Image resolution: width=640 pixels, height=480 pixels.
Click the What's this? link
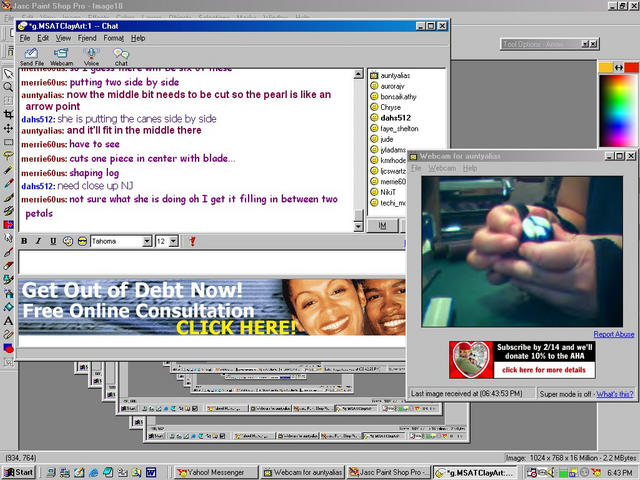point(615,394)
